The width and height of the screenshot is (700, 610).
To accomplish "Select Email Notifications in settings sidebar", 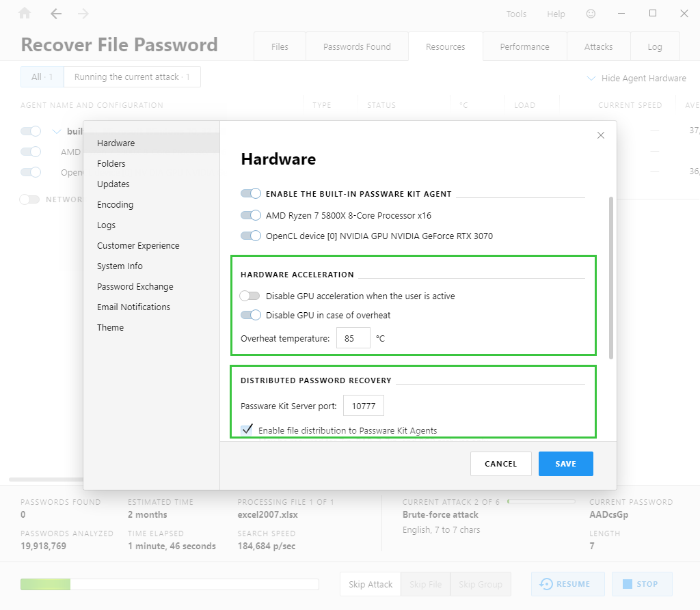I will [x=151, y=307].
